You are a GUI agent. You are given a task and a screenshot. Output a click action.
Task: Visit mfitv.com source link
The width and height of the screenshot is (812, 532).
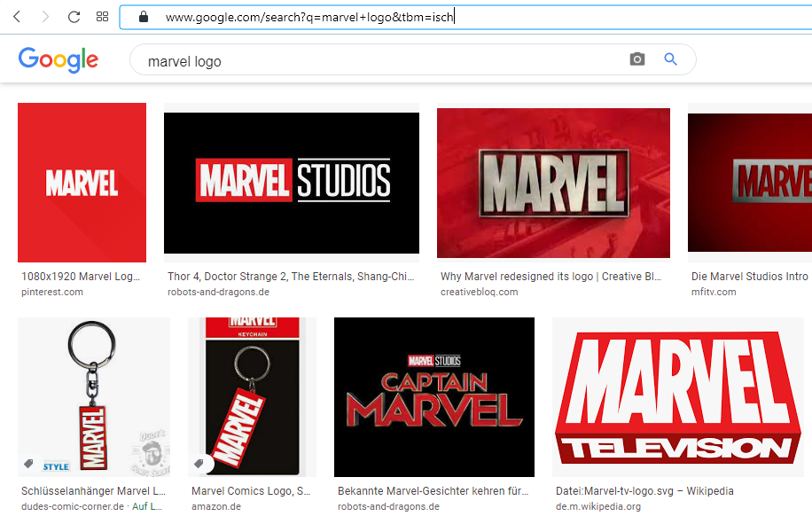(714, 293)
